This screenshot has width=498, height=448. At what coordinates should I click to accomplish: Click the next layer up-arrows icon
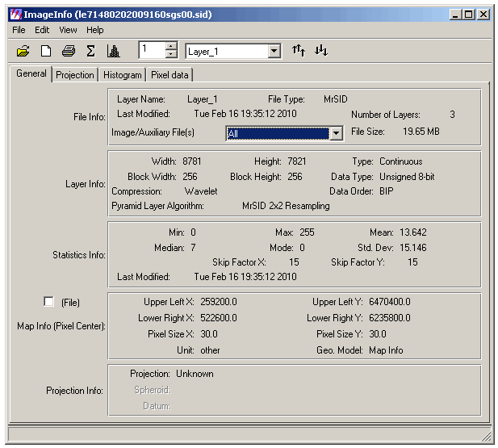(299, 51)
